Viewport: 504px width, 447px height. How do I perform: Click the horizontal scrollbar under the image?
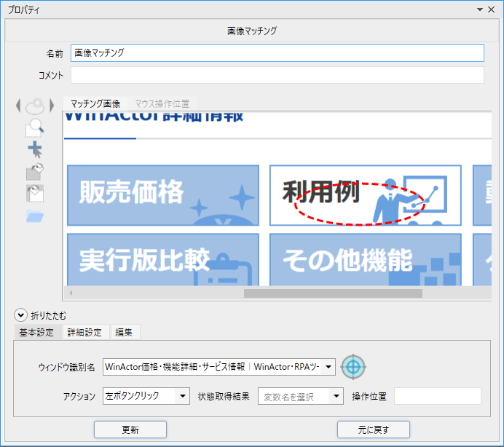(333, 293)
